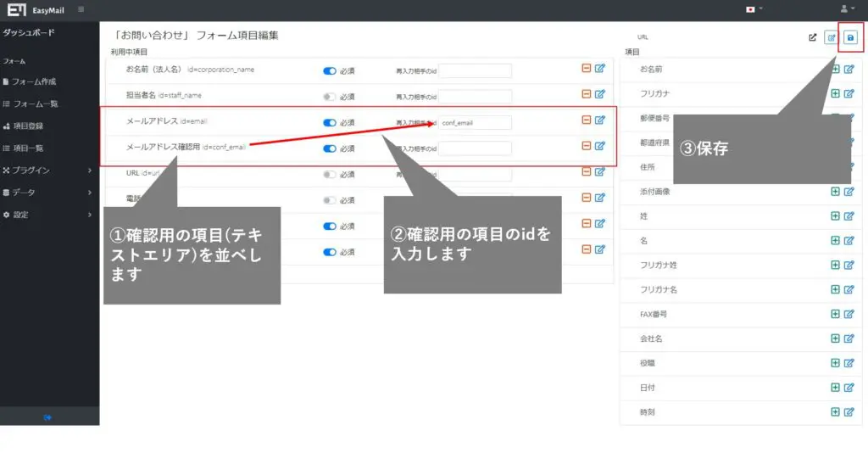
Task: Remove the メールアドレス id=email field
Action: click(587, 120)
